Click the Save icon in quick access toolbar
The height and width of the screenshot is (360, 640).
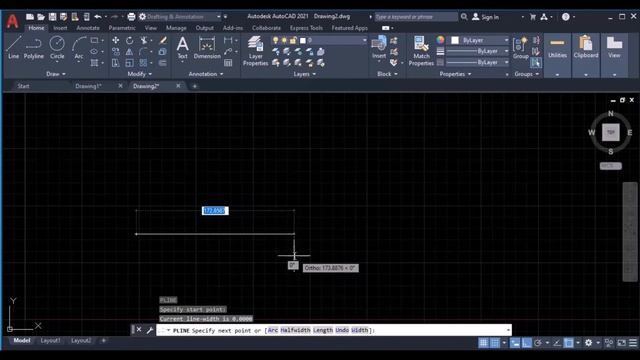tap(52, 17)
